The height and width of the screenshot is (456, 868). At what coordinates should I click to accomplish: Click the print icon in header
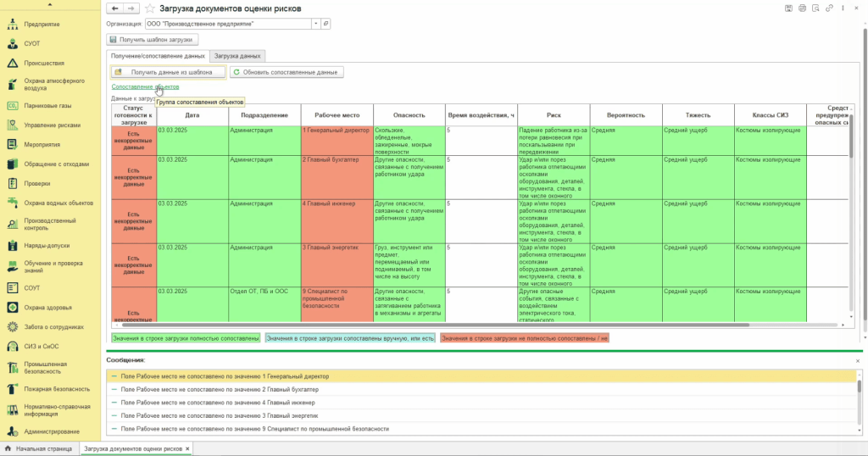tap(802, 8)
